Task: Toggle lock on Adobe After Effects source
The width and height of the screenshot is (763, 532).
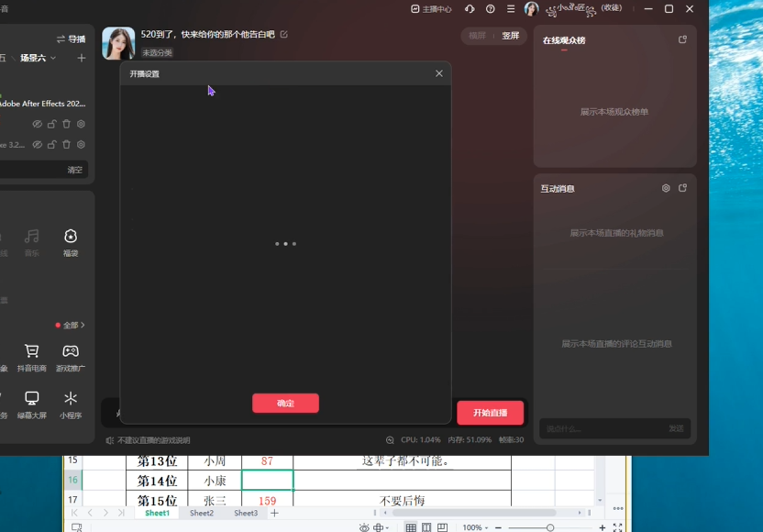Action: click(x=52, y=124)
